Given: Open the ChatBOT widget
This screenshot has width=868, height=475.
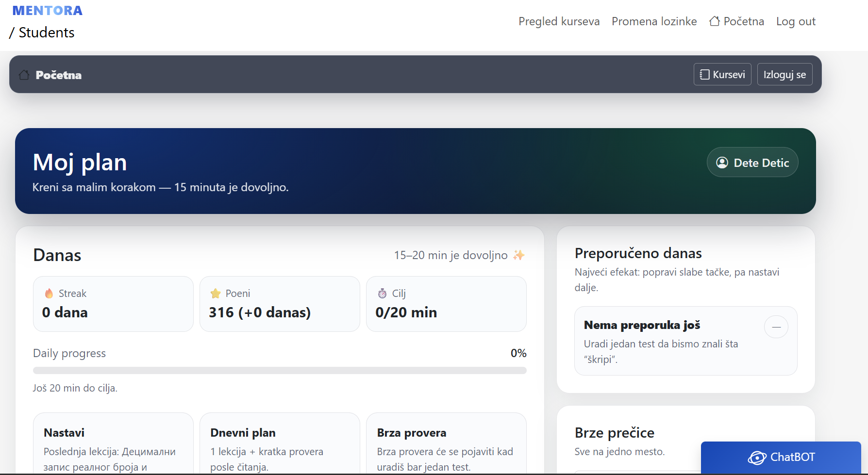Looking at the screenshot, I should (781, 458).
